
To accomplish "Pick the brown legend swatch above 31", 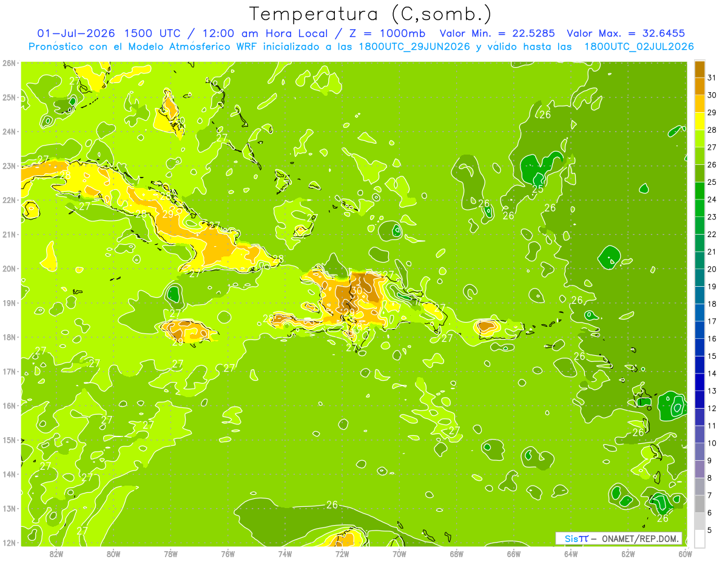I will pyautogui.click(x=699, y=69).
